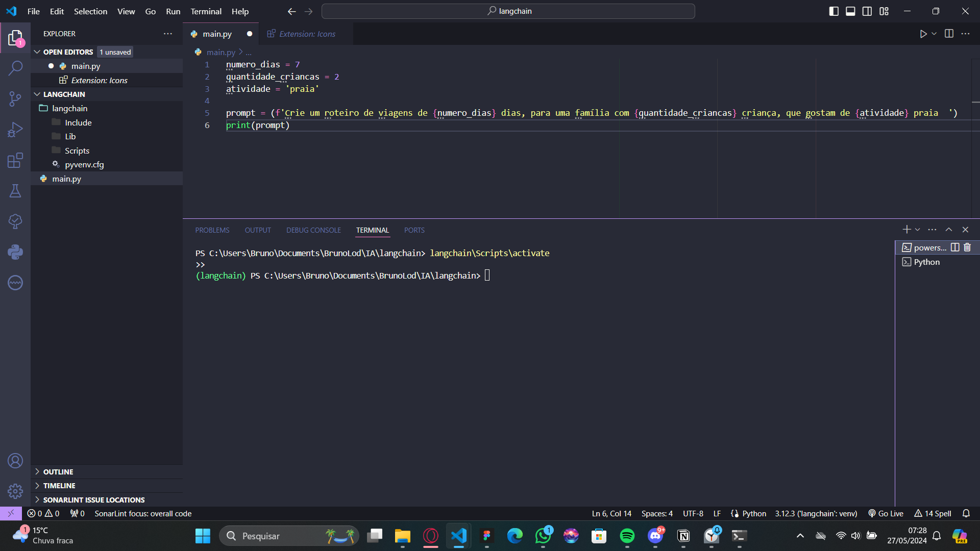
Task: Toggle the bottom panel visibility
Action: 850,11
